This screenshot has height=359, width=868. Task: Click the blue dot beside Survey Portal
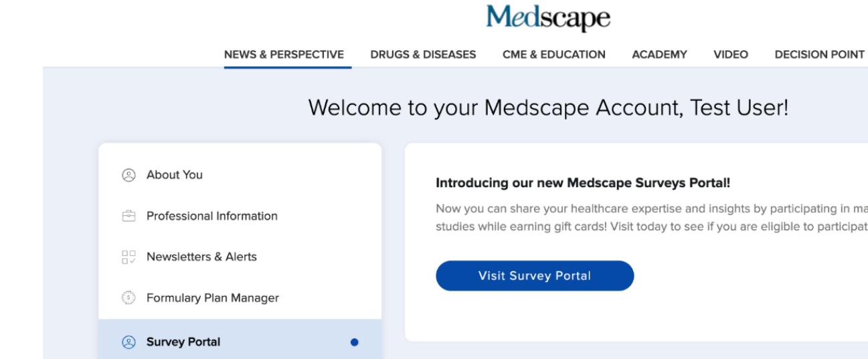[x=354, y=342]
